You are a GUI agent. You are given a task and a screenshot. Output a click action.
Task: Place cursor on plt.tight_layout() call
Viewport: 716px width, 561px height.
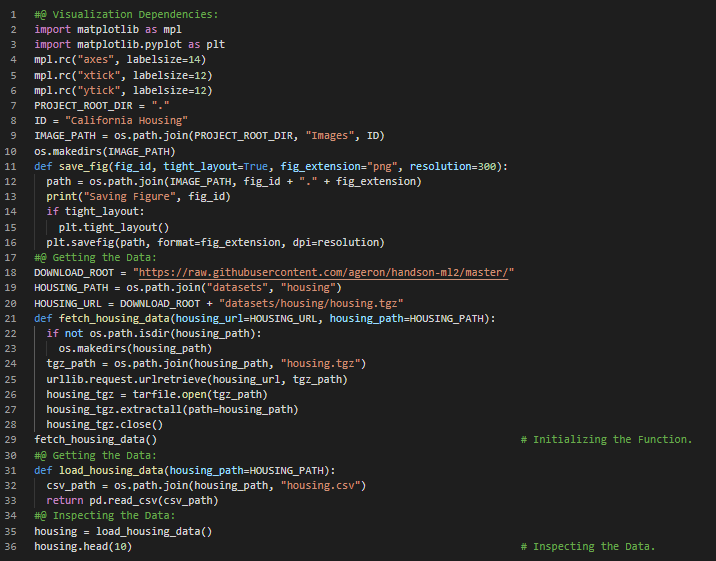pyautogui.click(x=114, y=227)
